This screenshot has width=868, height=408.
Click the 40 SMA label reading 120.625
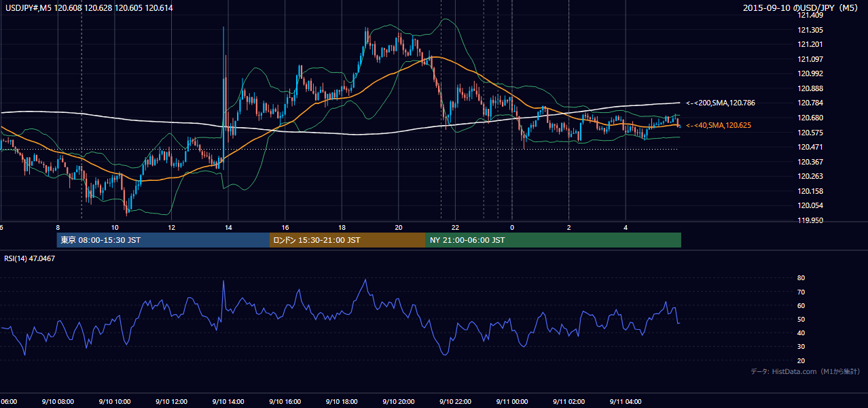click(x=718, y=125)
